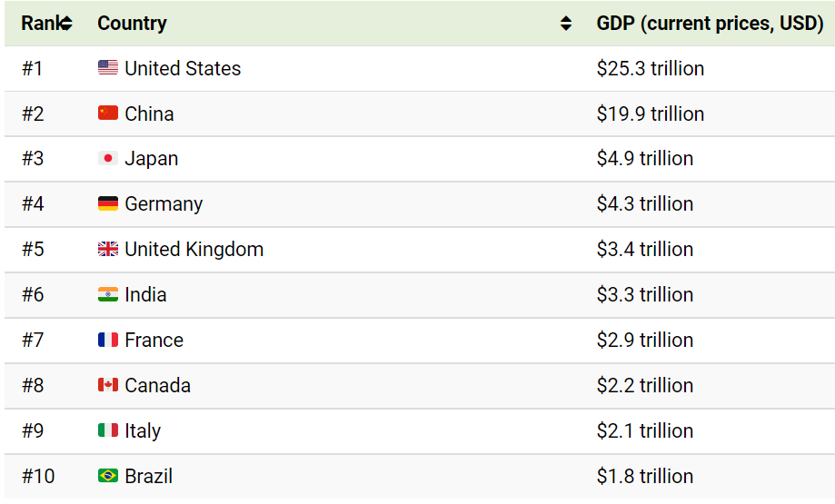Screen dimensions: 835x504
Task: Sort table using Country column arrows
Action: [x=566, y=24]
